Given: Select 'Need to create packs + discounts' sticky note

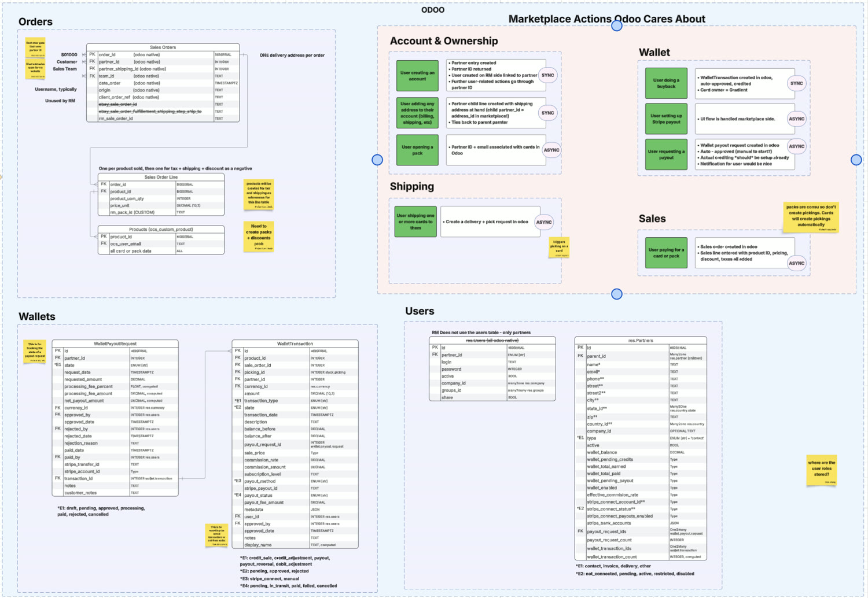Looking at the screenshot, I should (x=259, y=237).
